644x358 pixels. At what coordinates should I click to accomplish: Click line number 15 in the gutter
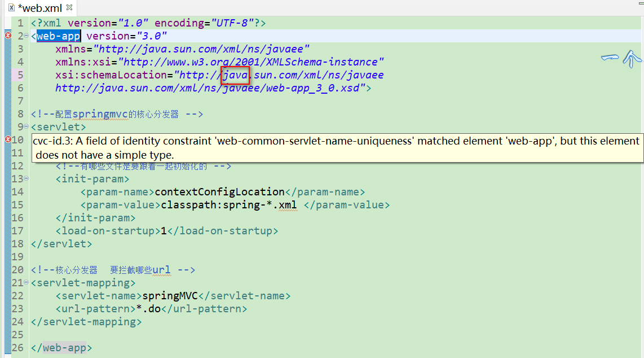[x=17, y=204]
